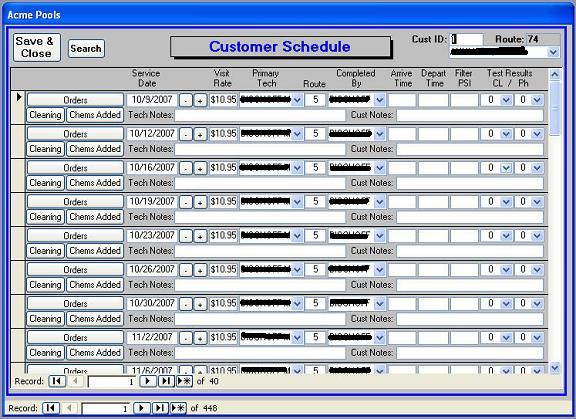Click minus button on 10/9/2007 row
This screenshot has height=419, width=576.
(186, 100)
